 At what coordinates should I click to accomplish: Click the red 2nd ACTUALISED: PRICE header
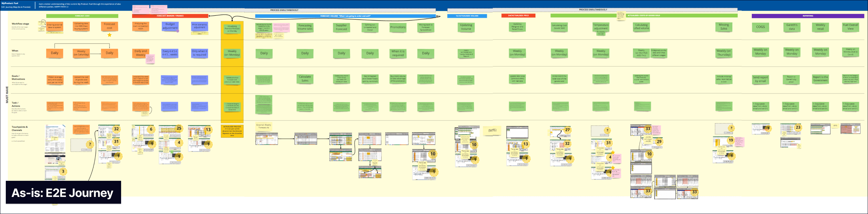518,15
